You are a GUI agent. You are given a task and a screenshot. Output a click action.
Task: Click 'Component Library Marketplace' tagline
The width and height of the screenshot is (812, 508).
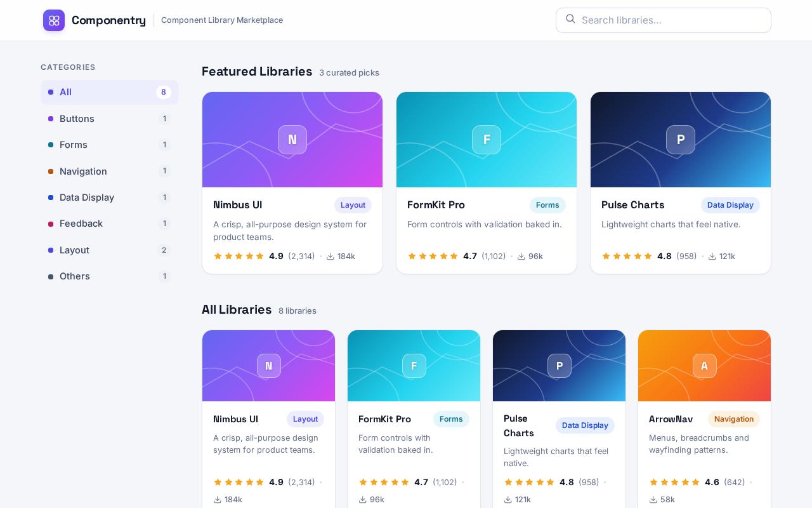tap(222, 20)
